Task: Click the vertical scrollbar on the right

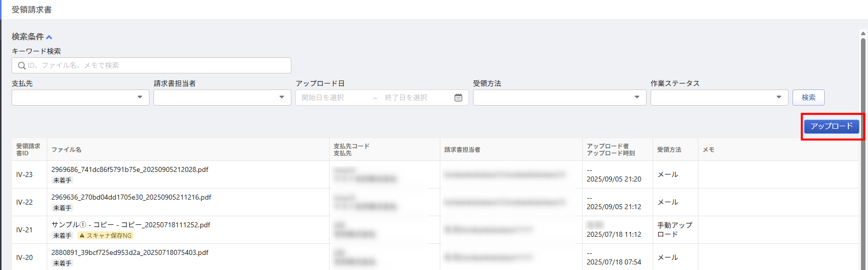Action: point(863,151)
